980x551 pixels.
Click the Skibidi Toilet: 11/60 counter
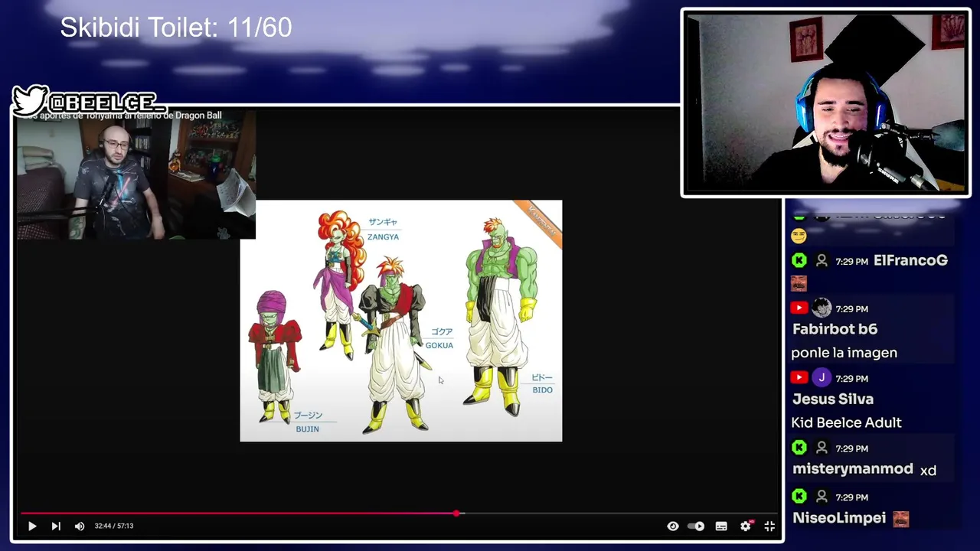click(176, 28)
